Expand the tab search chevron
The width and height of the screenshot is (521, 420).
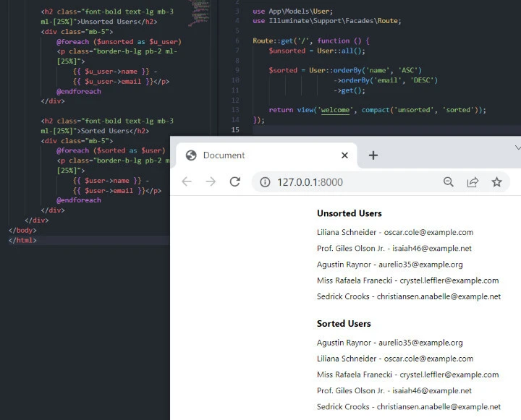click(517, 147)
